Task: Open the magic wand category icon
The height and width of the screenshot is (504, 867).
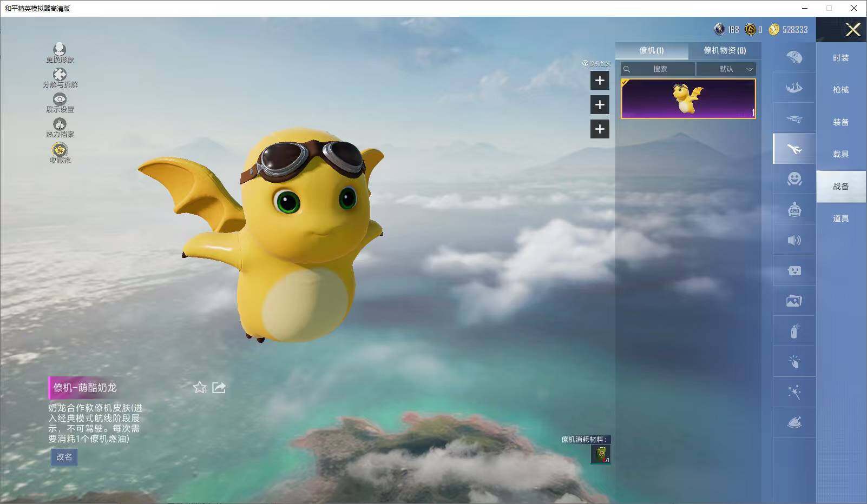Action: pos(794,392)
